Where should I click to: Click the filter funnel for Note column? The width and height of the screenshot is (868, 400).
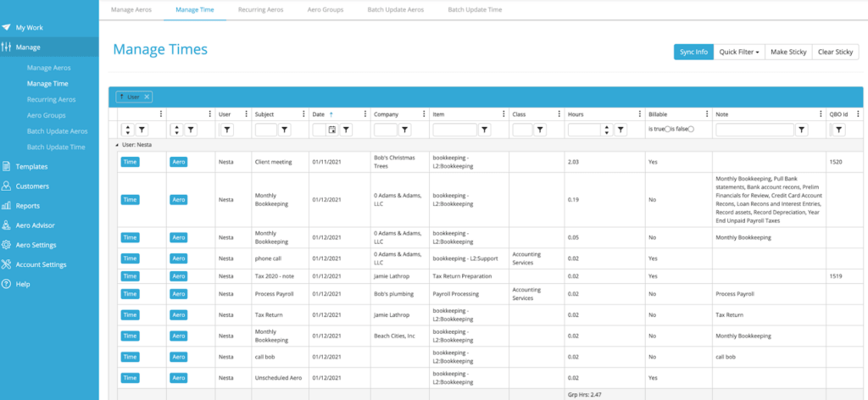coord(801,130)
